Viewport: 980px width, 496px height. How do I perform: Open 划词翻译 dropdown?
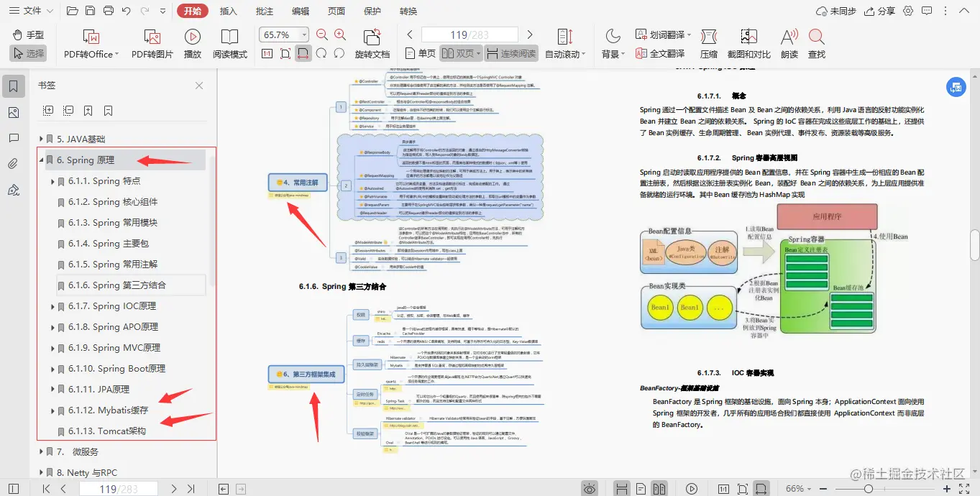(x=663, y=35)
